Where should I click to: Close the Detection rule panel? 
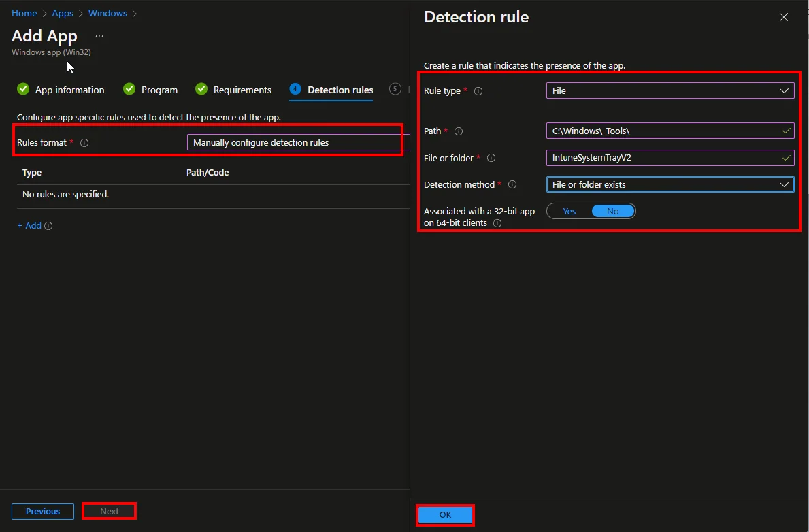[x=784, y=17]
